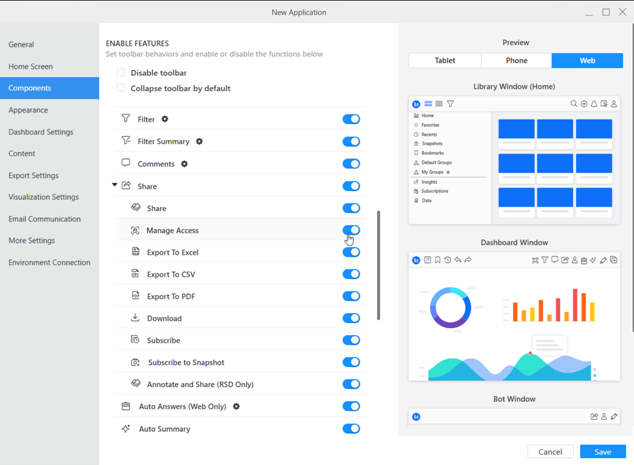Click the Comments settings gear icon
634x465 pixels.
point(184,164)
